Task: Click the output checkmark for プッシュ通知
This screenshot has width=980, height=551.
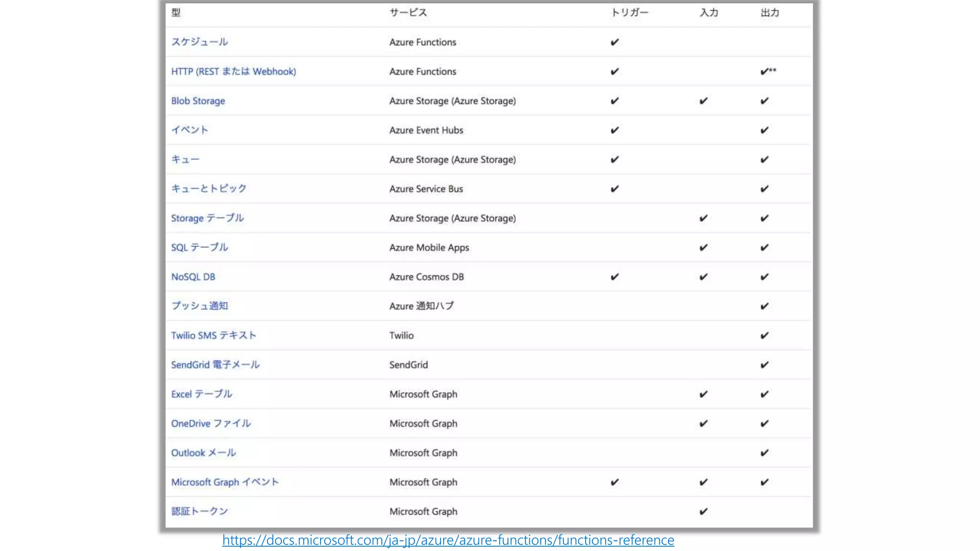Action: tap(765, 306)
